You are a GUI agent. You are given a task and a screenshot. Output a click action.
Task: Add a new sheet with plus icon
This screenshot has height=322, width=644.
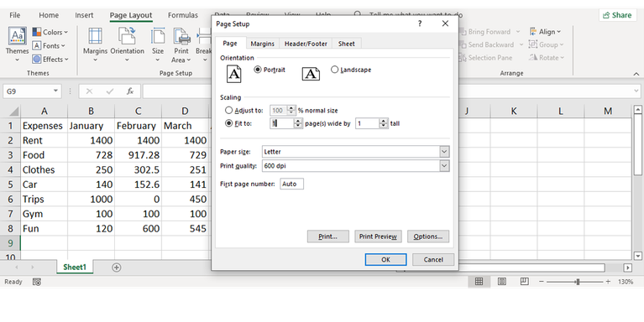pos(116,267)
